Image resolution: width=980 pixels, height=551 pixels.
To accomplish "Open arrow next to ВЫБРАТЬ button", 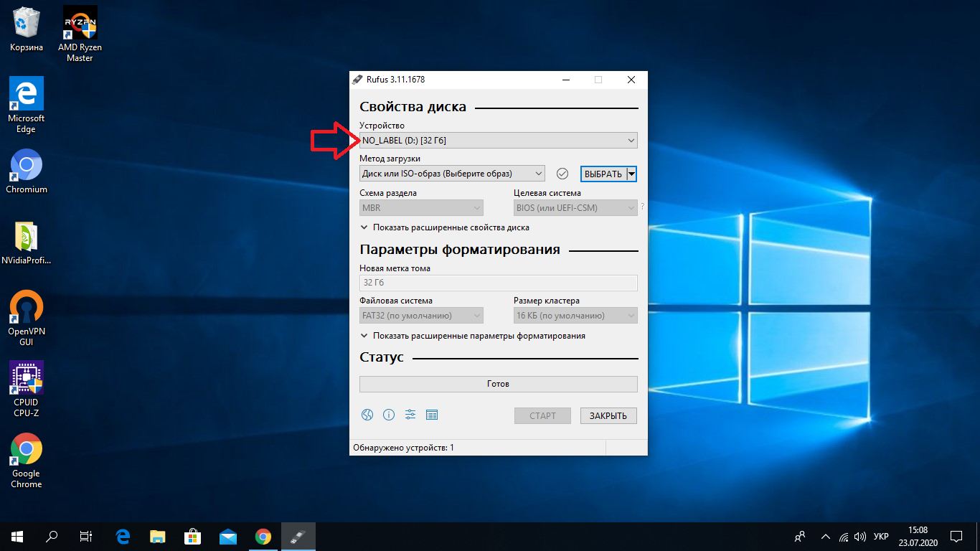I will [631, 174].
